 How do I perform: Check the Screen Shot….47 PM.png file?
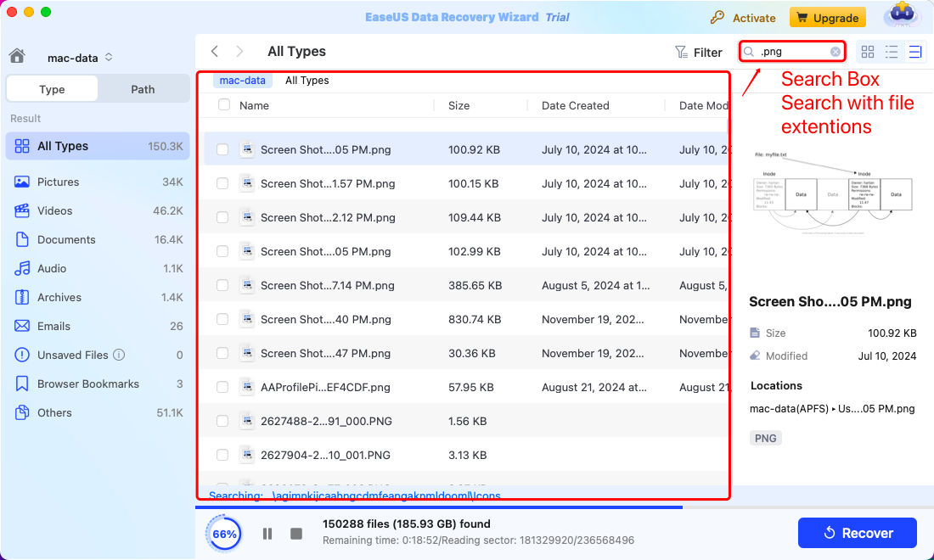[222, 353]
